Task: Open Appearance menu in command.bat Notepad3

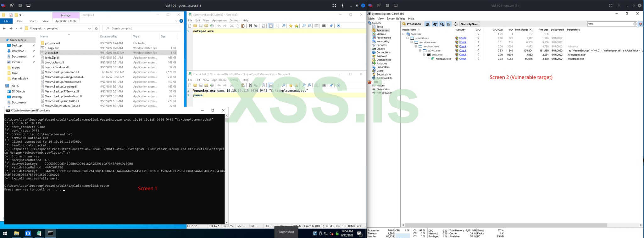Action: [219, 20]
